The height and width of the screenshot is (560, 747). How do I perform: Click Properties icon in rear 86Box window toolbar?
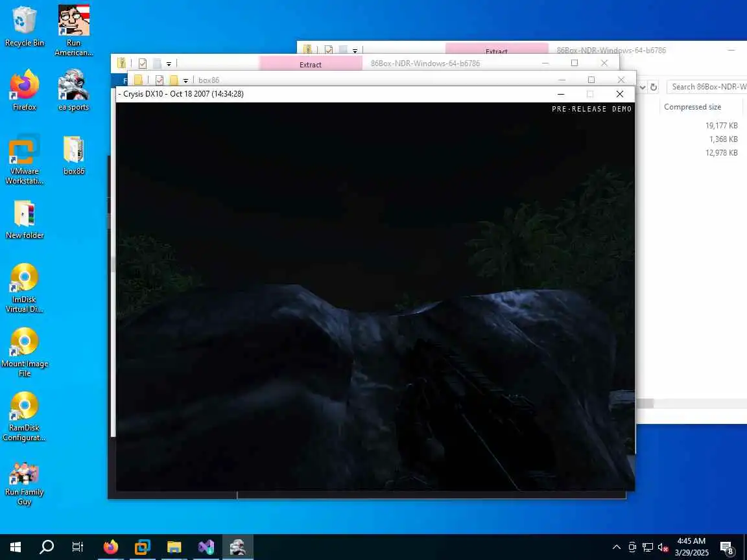point(329,49)
